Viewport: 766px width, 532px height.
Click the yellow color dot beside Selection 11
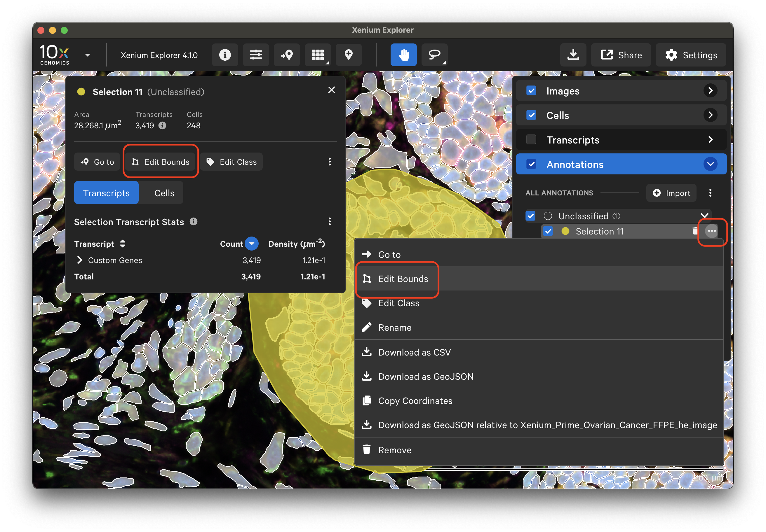tap(565, 231)
